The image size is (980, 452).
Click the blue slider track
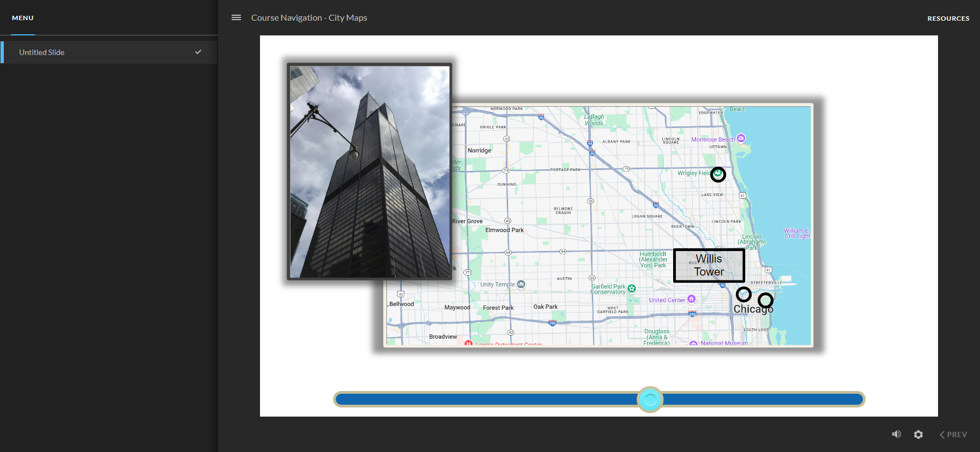click(x=599, y=400)
